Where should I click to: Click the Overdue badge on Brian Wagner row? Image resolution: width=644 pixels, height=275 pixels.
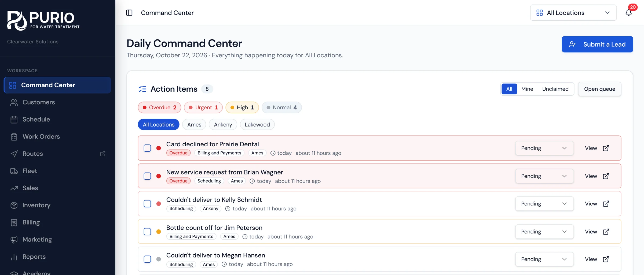pyautogui.click(x=178, y=181)
